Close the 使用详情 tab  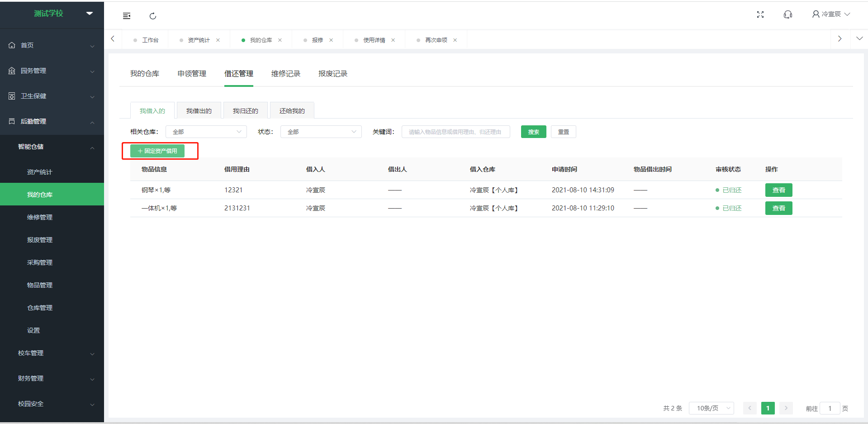[393, 40]
